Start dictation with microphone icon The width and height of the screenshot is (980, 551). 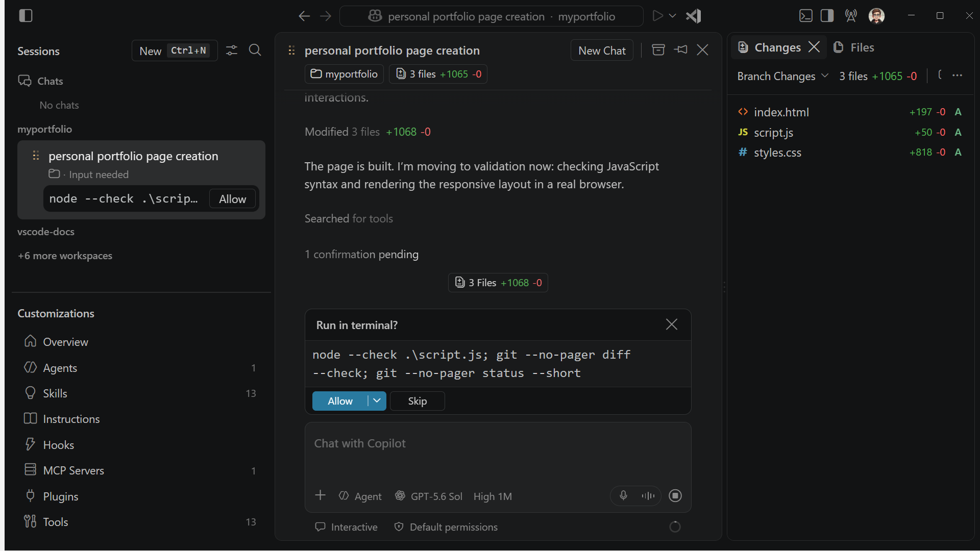pyautogui.click(x=623, y=495)
